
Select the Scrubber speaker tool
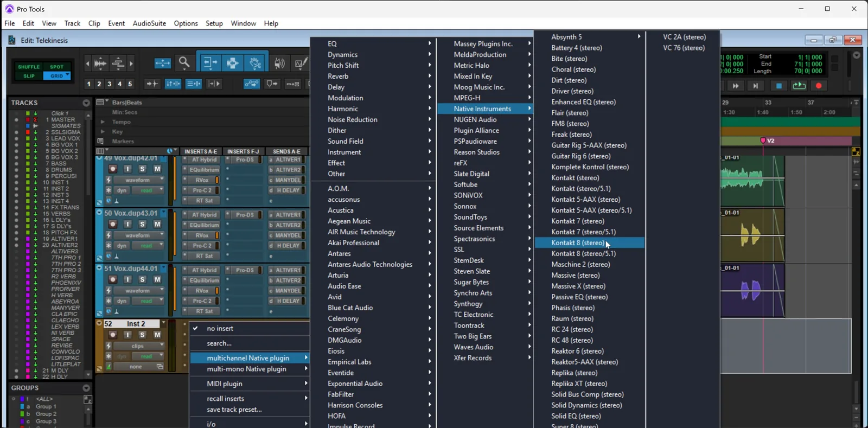pos(279,63)
